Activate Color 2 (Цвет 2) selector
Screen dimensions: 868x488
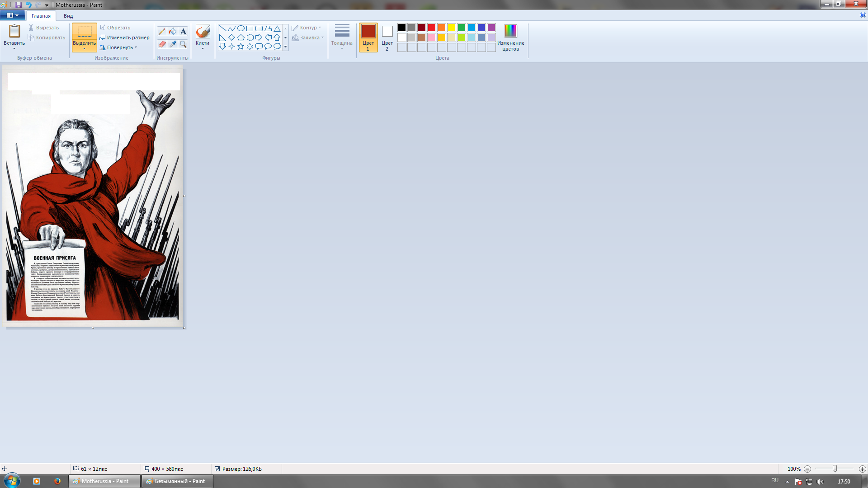click(x=387, y=38)
